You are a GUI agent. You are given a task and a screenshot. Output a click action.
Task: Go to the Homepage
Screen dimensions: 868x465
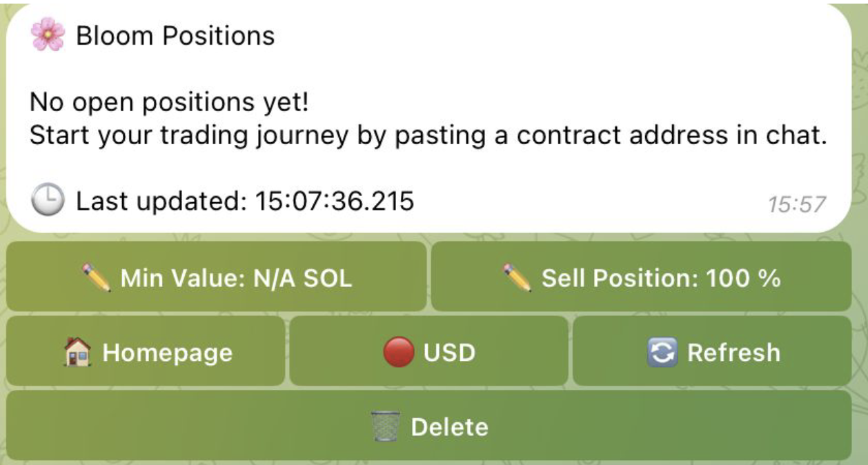tap(146, 352)
